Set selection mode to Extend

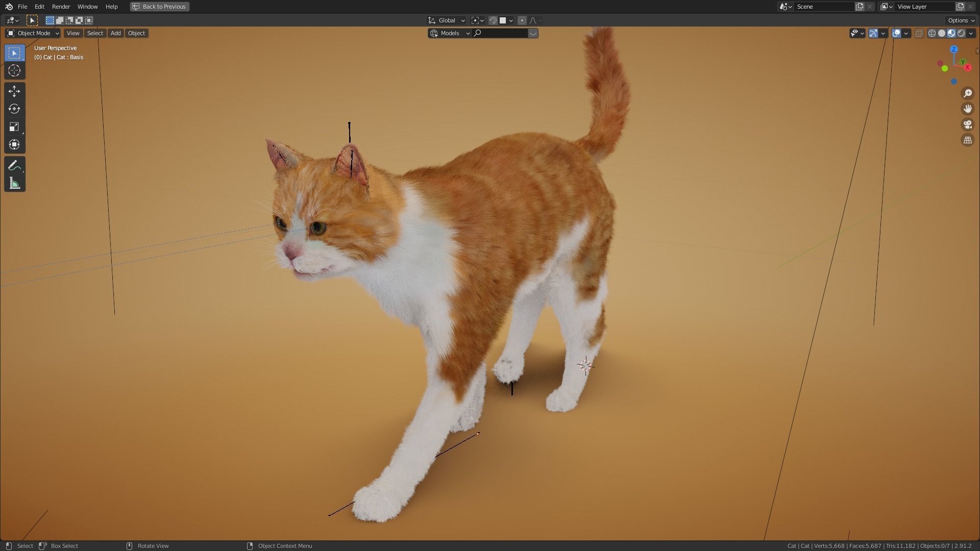(60, 20)
